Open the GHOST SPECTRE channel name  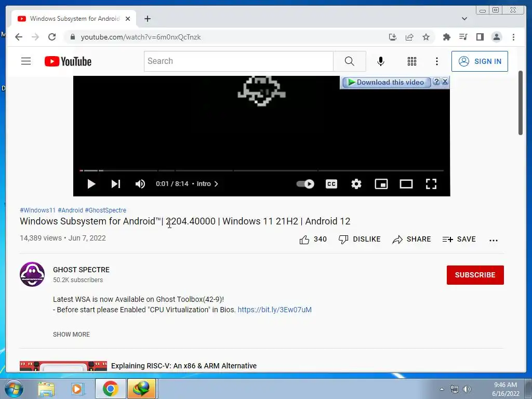(82, 270)
